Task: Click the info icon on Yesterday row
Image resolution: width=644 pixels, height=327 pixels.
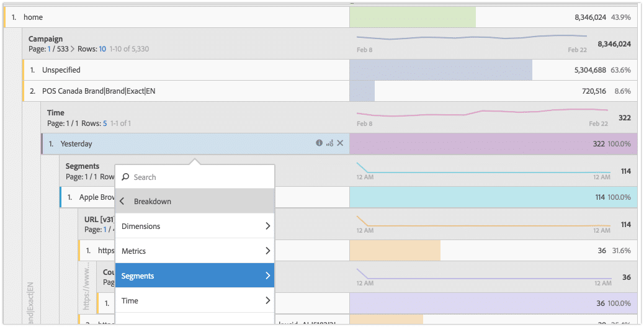Action: [x=319, y=143]
